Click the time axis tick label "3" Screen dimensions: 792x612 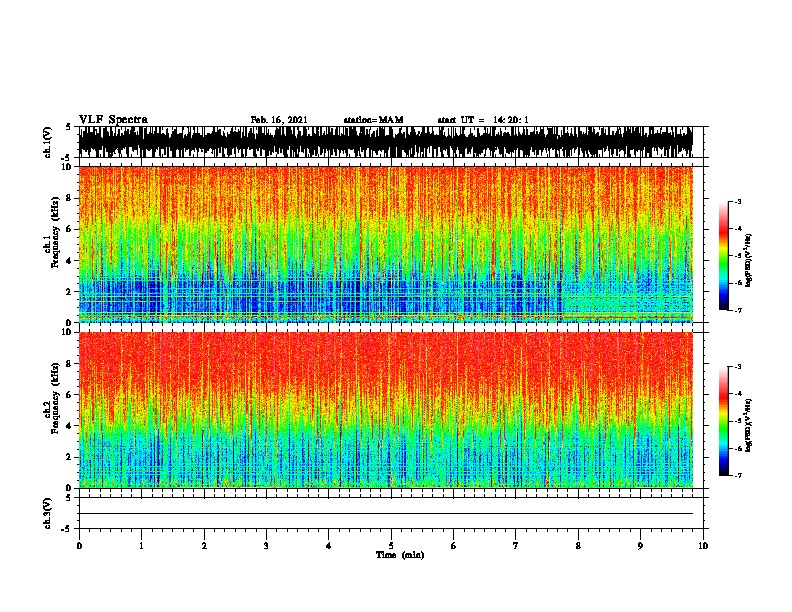(266, 546)
